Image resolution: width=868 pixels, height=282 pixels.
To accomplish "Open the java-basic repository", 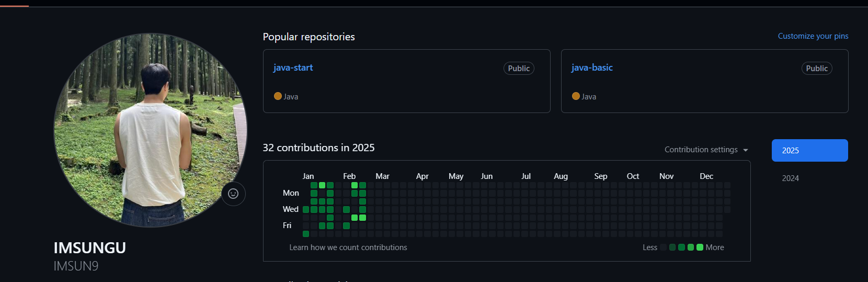I will coord(591,67).
